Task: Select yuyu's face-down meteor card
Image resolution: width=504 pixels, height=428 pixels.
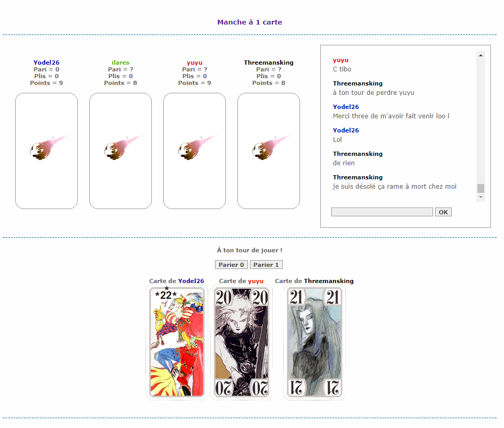Action: click(195, 151)
